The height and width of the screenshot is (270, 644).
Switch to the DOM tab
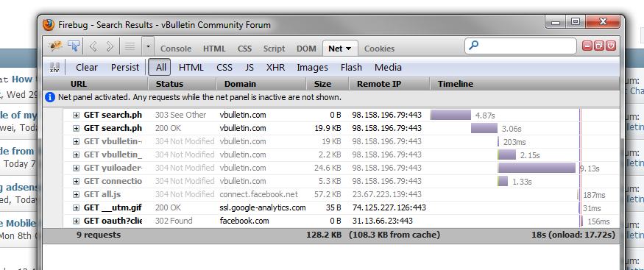[x=306, y=49]
